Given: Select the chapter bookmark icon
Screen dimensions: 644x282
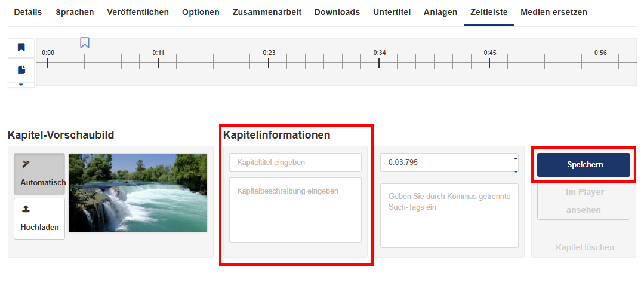Looking at the screenshot, I should [x=21, y=48].
